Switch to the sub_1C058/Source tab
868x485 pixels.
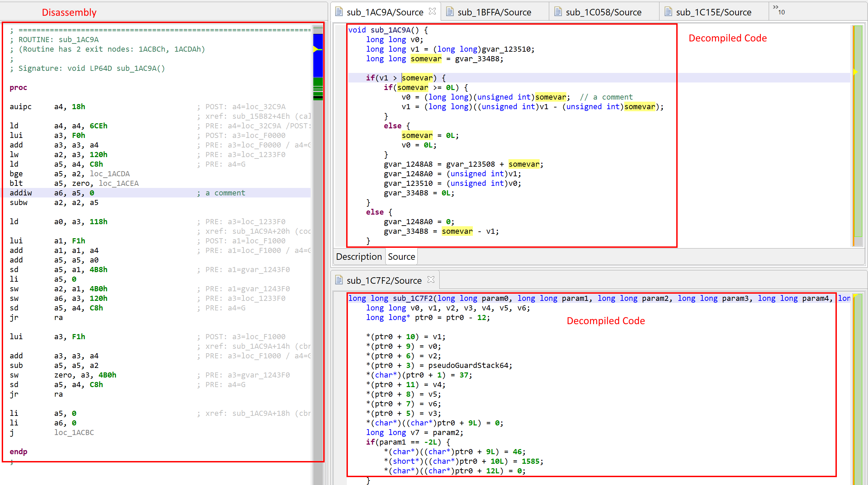(603, 12)
